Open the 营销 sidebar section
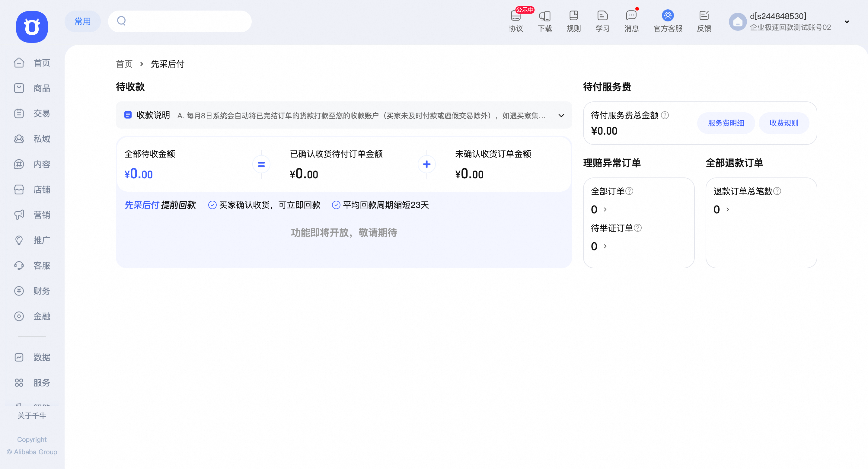The width and height of the screenshot is (868, 469). pos(32,215)
